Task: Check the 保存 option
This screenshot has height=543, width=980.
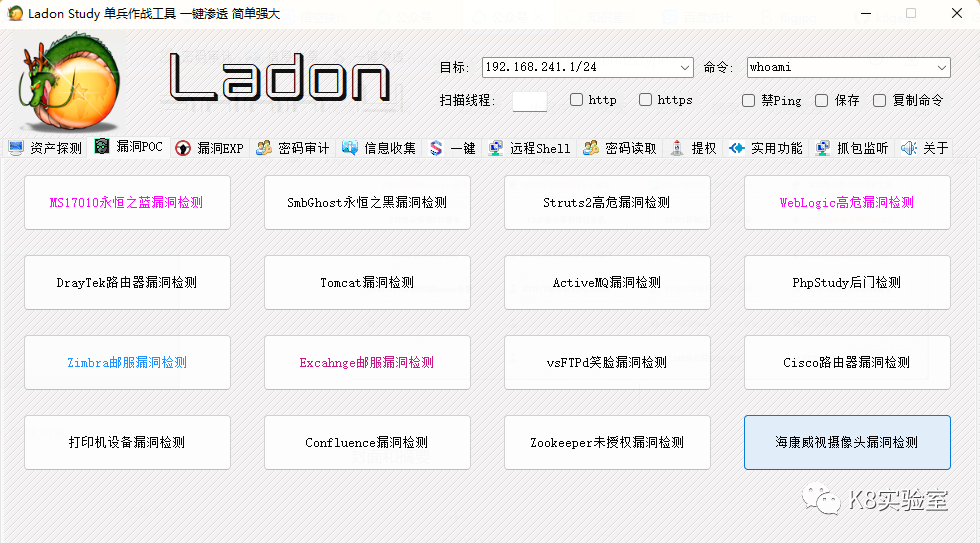Action: click(x=822, y=101)
